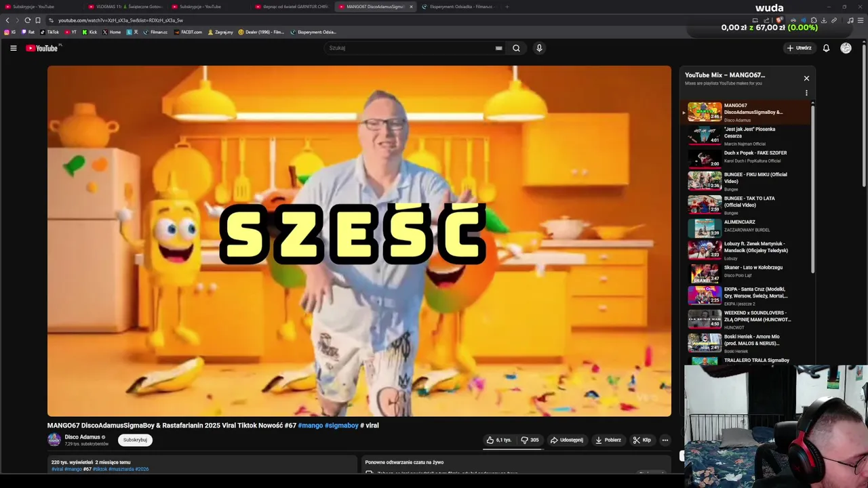Subscribe using the Subskrybuj button

135,440
